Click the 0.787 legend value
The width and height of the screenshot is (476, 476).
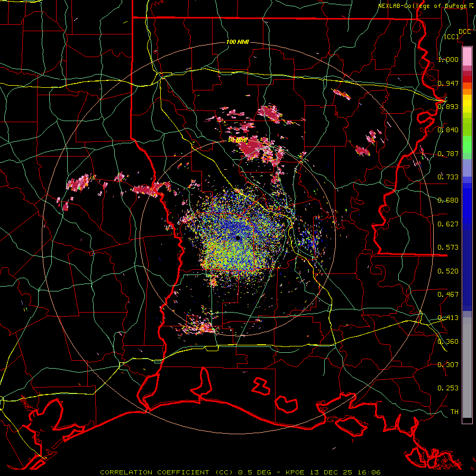(x=448, y=153)
